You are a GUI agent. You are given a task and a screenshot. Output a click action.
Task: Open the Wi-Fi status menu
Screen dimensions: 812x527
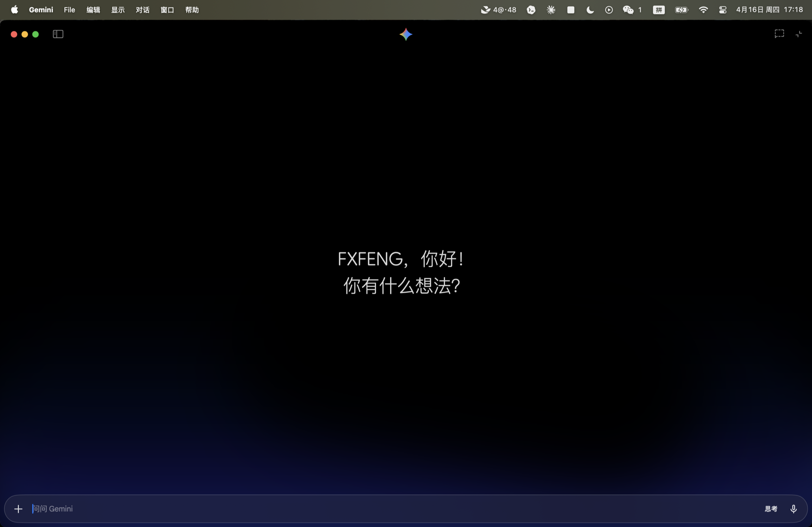coord(703,10)
